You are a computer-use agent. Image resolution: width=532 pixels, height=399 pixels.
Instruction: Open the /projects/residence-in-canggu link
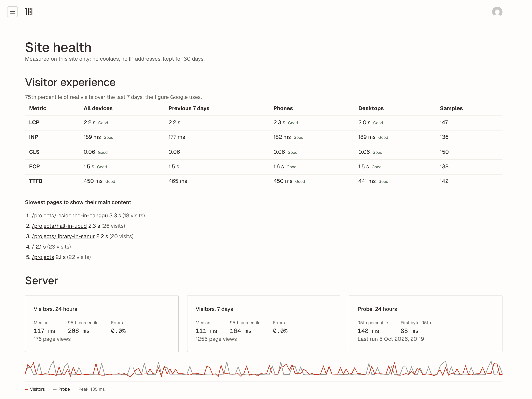click(70, 216)
